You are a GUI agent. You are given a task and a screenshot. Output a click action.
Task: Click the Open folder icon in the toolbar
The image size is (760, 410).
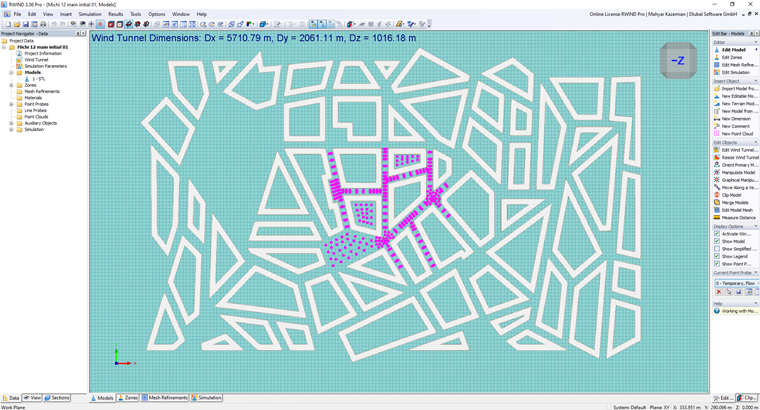click(x=17, y=24)
